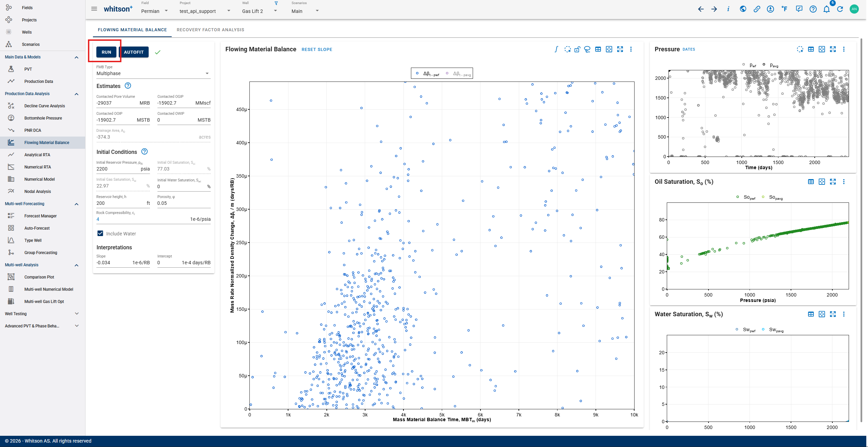The width and height of the screenshot is (868, 447).
Task: Click the well filter funnel icon
Action: 276,3
